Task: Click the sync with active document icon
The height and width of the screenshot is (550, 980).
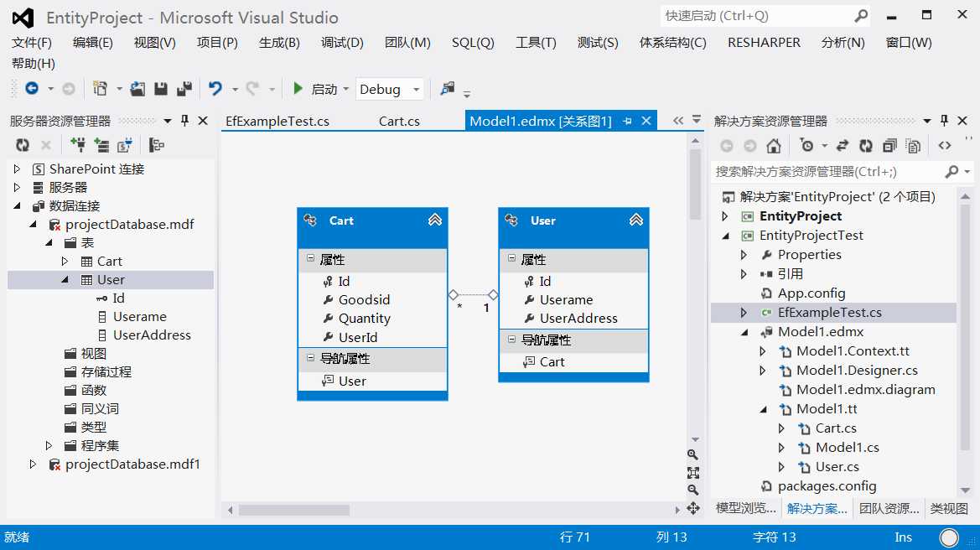Action: 843,146
